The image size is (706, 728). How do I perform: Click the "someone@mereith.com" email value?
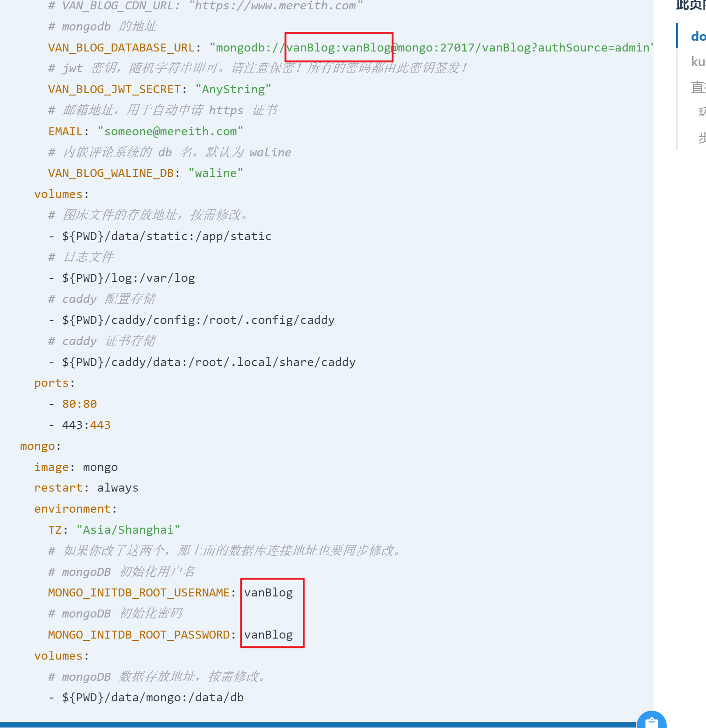tap(170, 132)
